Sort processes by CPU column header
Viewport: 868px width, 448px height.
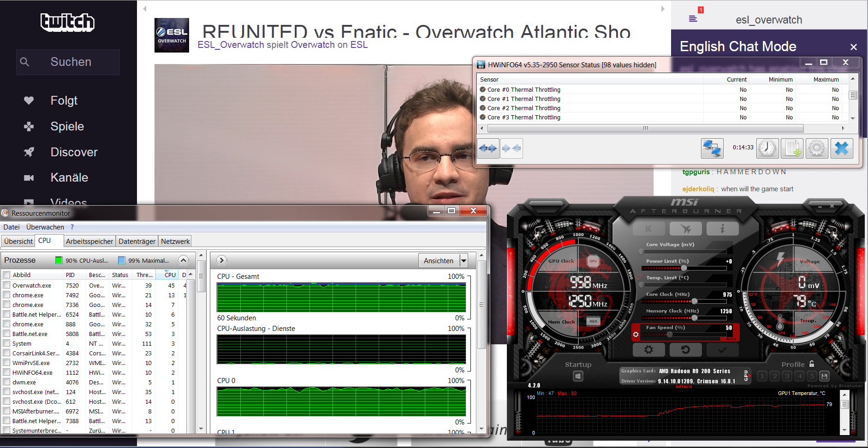pos(168,275)
